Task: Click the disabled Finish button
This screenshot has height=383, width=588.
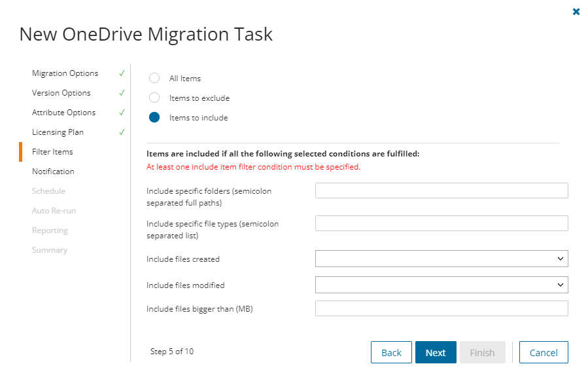Action: coord(483,352)
